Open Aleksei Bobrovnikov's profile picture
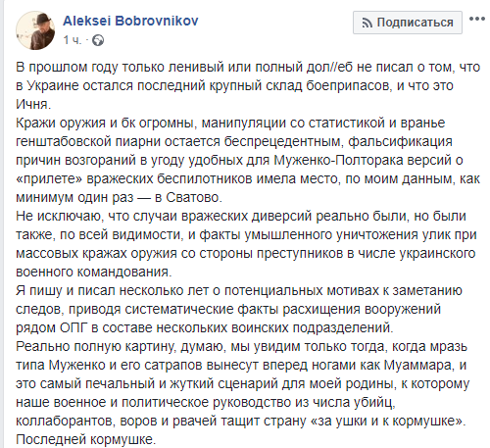This screenshot has width=490, height=448. pos(35,30)
